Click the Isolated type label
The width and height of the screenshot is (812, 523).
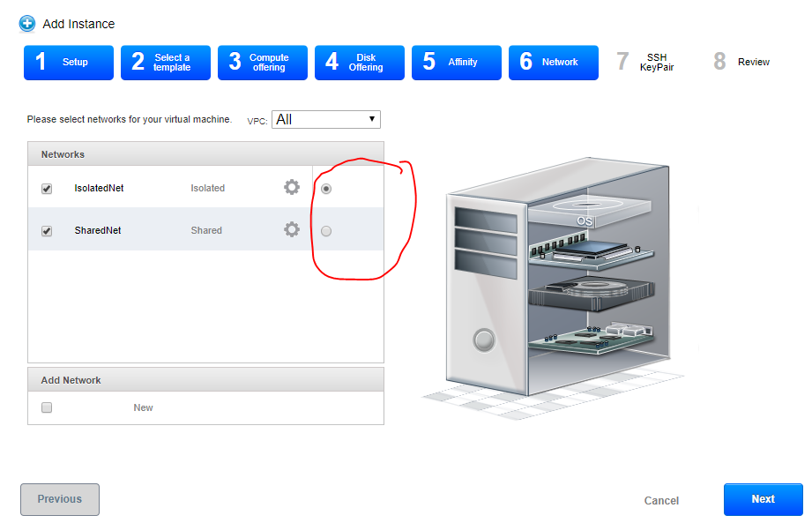(x=208, y=188)
